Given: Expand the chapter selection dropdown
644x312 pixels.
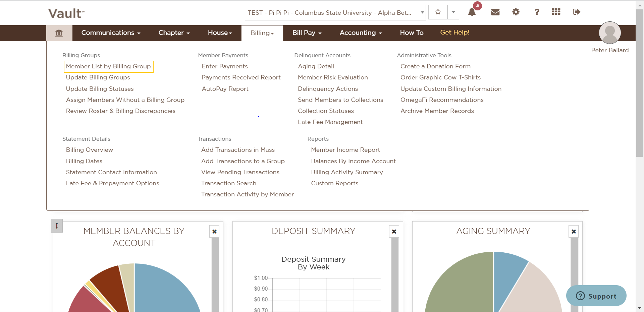Looking at the screenshot, I should point(335,12).
